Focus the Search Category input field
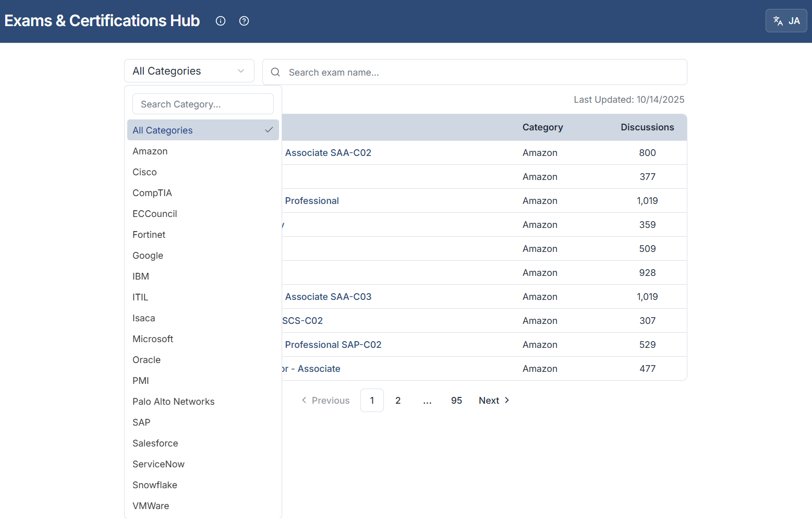The height and width of the screenshot is (520, 812). 203,104
